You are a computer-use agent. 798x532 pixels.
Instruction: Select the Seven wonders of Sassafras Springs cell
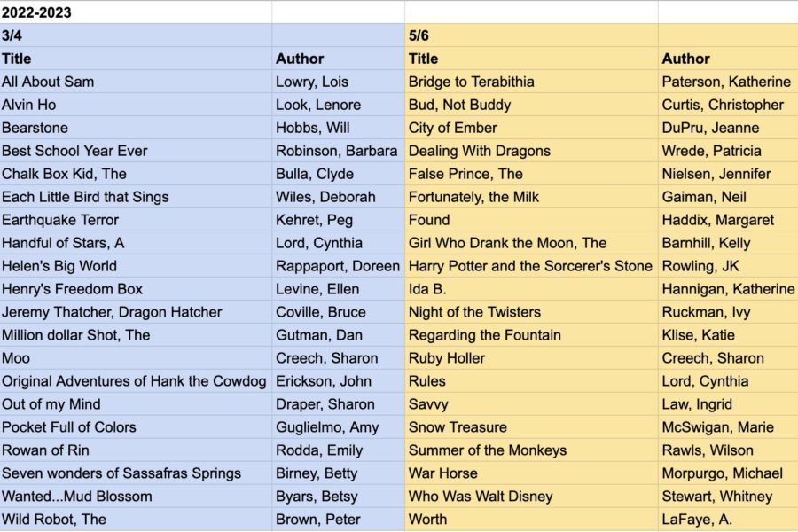point(136,473)
